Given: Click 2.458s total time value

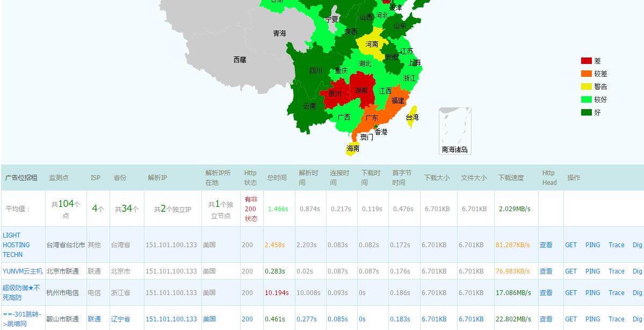Looking at the screenshot, I should 275,245.
